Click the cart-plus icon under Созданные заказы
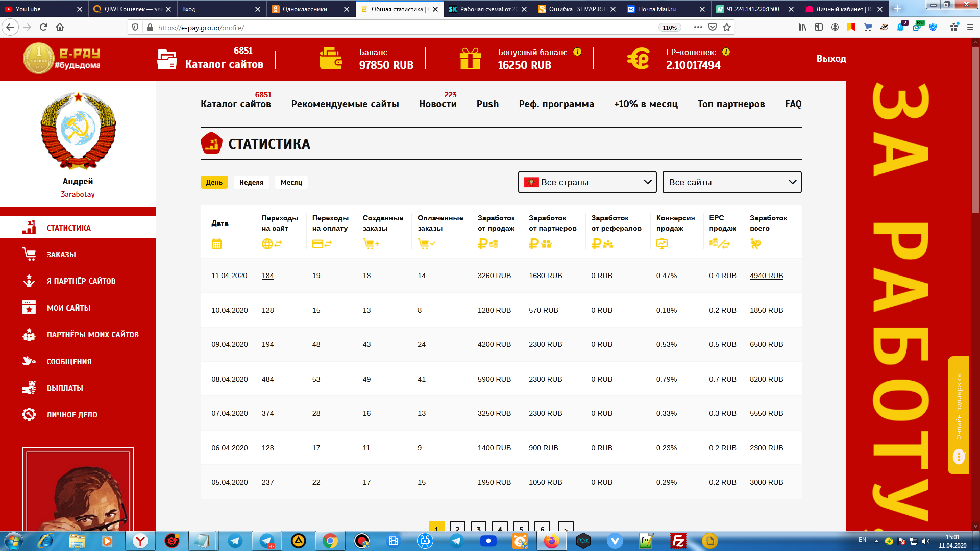The height and width of the screenshot is (551, 980). (371, 244)
